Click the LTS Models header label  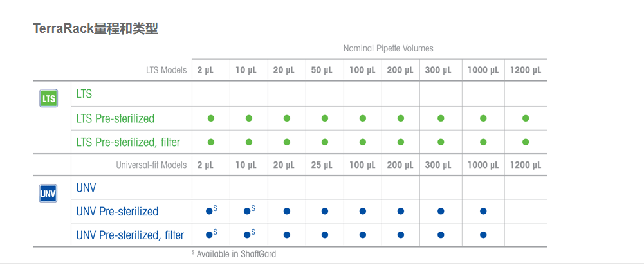tap(166, 70)
